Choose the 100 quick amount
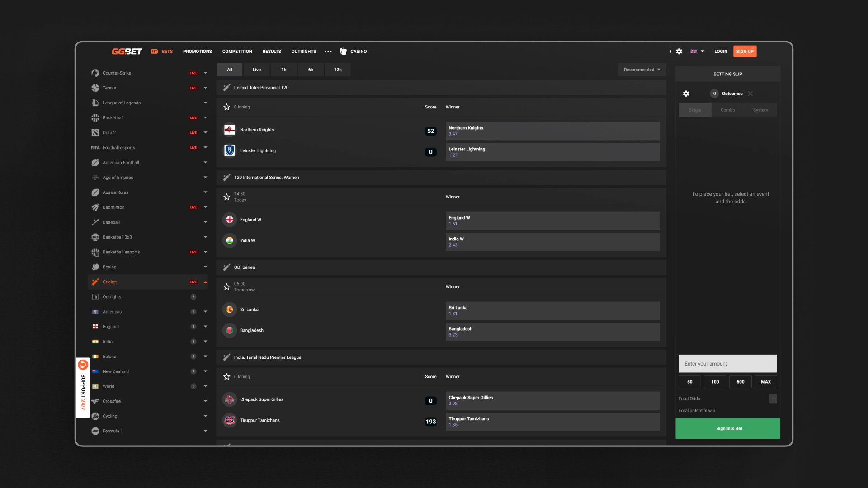This screenshot has height=488, width=868. [x=715, y=382]
